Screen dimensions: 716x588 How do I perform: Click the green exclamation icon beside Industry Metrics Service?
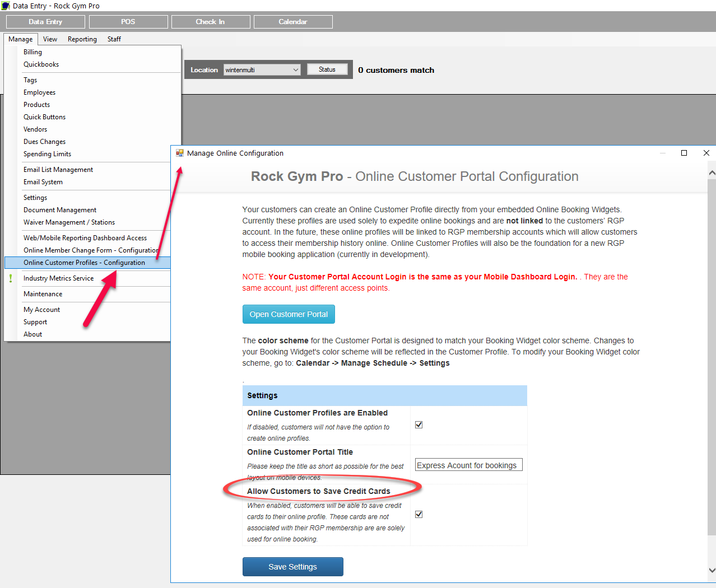(11, 278)
